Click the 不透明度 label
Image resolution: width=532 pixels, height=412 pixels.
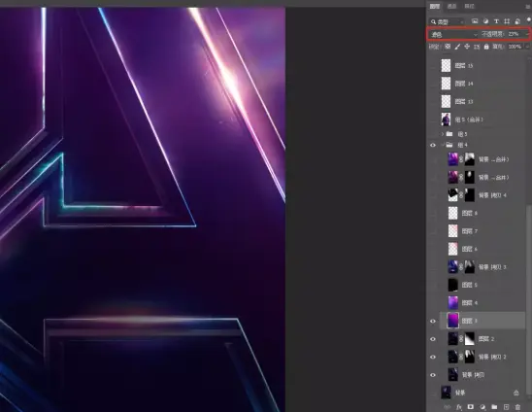tap(493, 34)
